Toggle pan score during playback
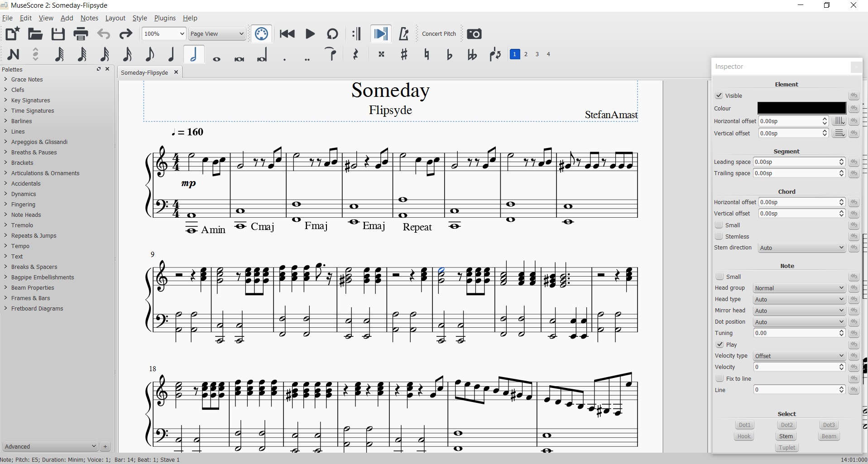 click(x=380, y=34)
